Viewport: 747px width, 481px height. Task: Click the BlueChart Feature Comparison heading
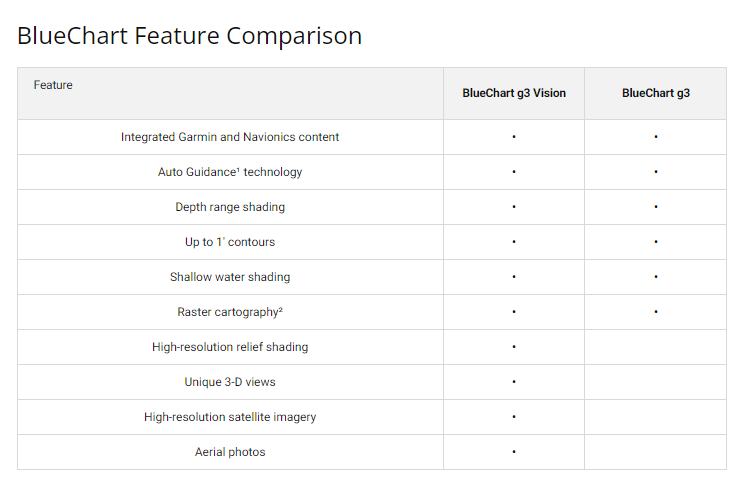click(190, 36)
